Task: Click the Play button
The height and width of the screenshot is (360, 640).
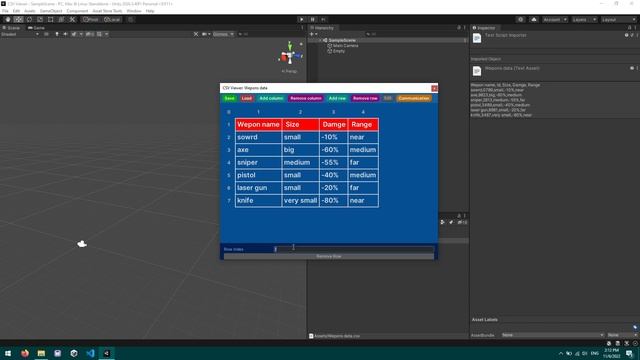Action: point(302,20)
